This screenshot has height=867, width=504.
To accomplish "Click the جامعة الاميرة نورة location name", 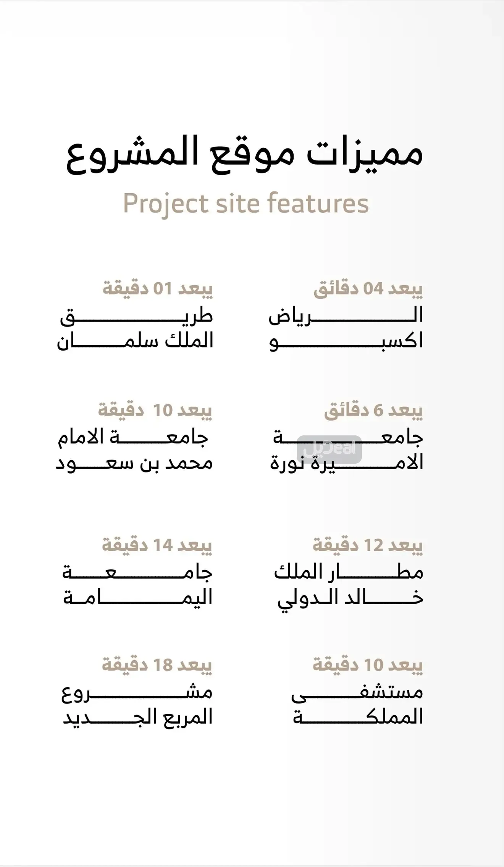I will pos(347,450).
